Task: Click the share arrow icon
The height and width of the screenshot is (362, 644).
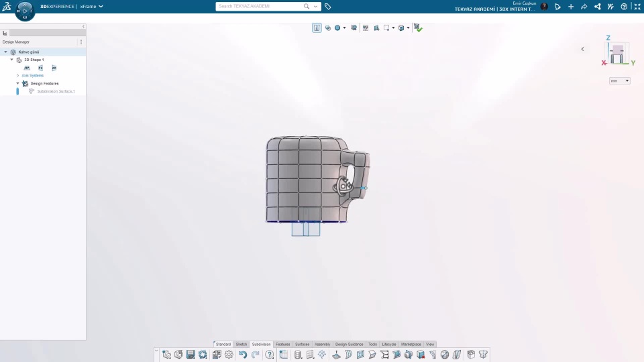Action: point(584,7)
